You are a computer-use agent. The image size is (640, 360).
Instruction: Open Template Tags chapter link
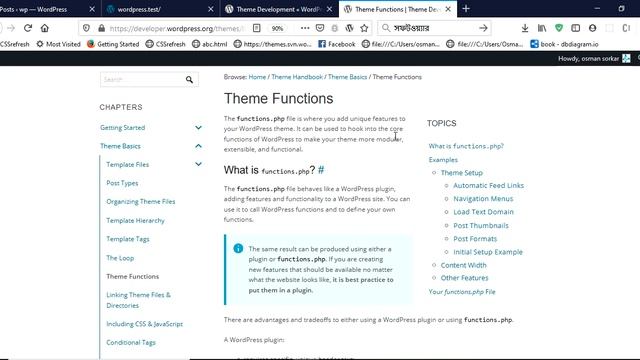pos(128,239)
